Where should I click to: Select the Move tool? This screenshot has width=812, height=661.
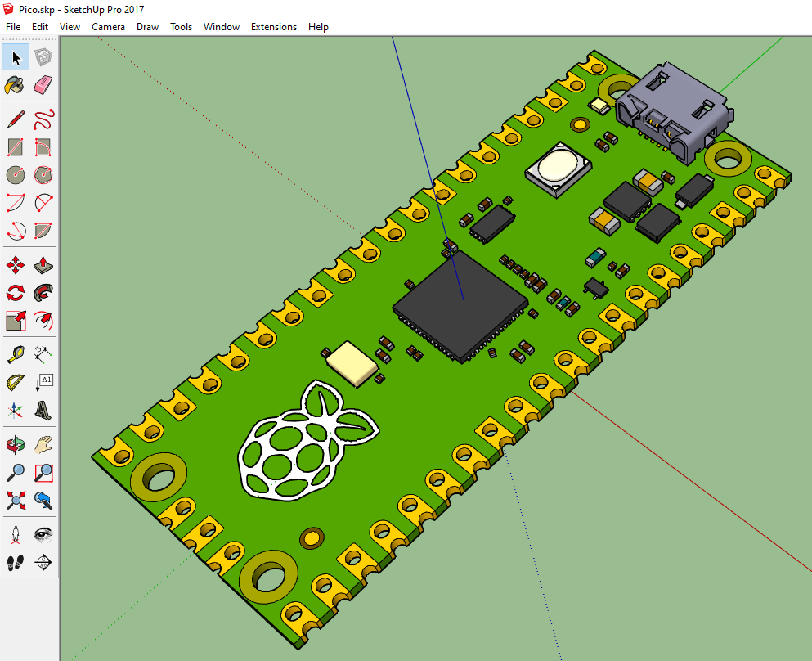[14, 265]
